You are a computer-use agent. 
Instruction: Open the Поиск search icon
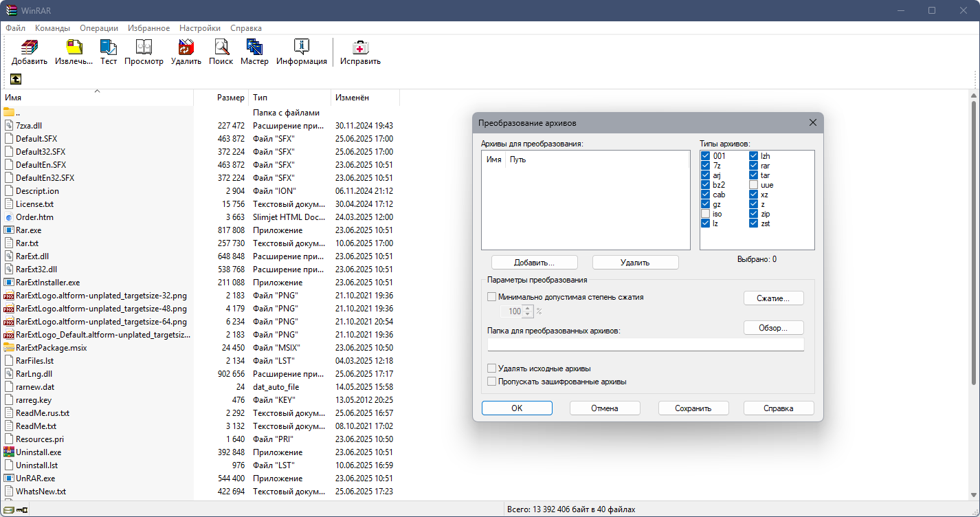point(221,47)
